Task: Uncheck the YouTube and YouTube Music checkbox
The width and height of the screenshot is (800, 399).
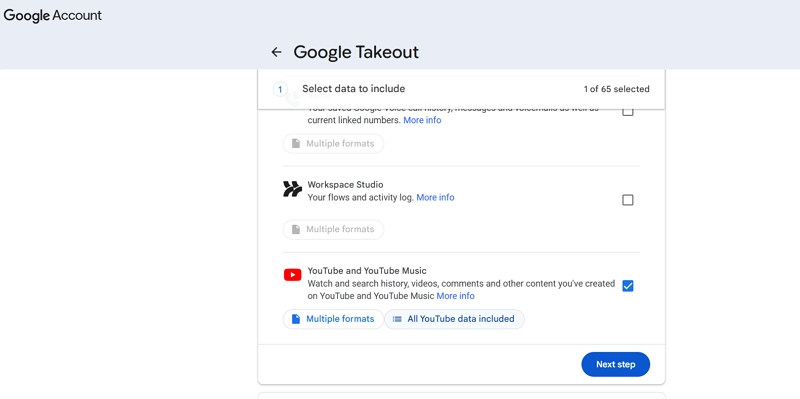Action: 628,286
